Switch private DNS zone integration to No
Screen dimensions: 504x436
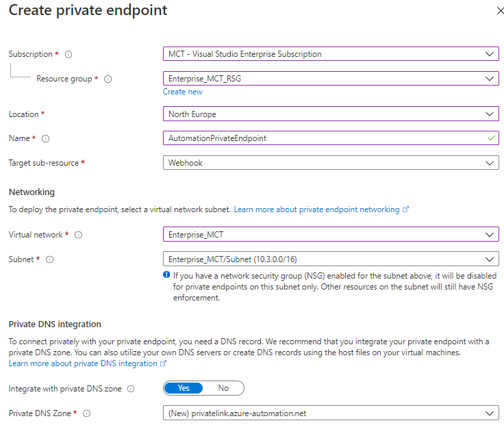click(223, 388)
